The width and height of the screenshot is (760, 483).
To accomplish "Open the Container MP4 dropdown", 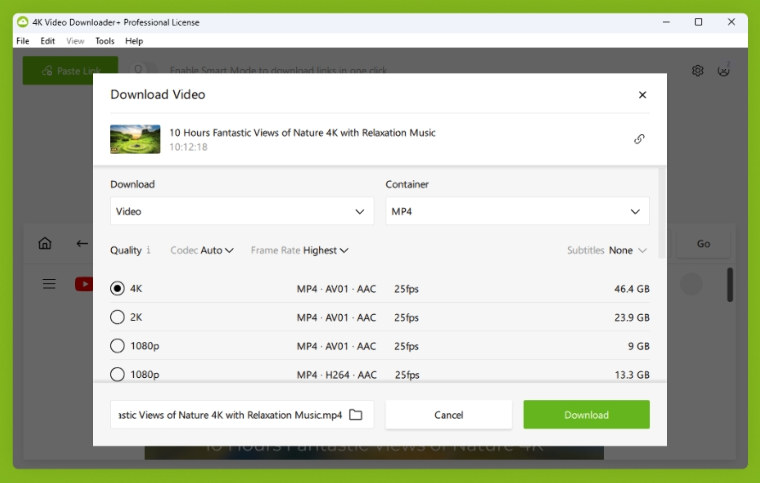I will (x=517, y=211).
